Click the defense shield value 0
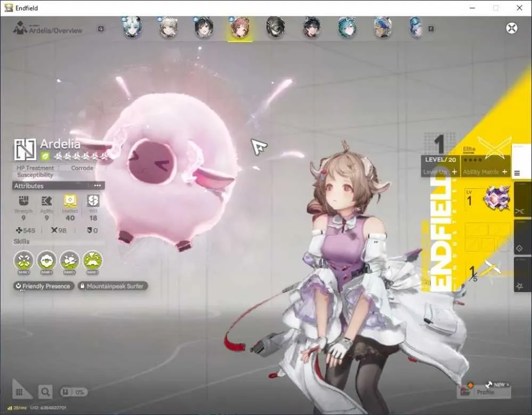Viewport: 532px width, 415px height. [92, 230]
